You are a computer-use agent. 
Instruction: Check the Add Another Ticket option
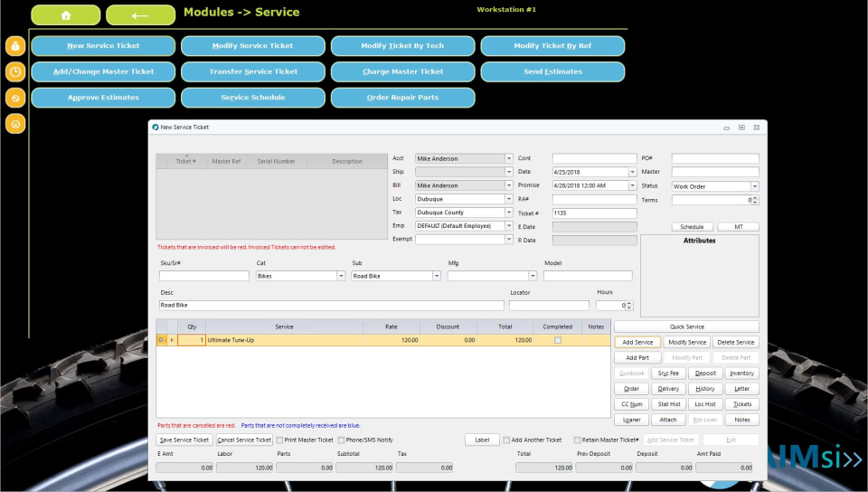click(506, 440)
